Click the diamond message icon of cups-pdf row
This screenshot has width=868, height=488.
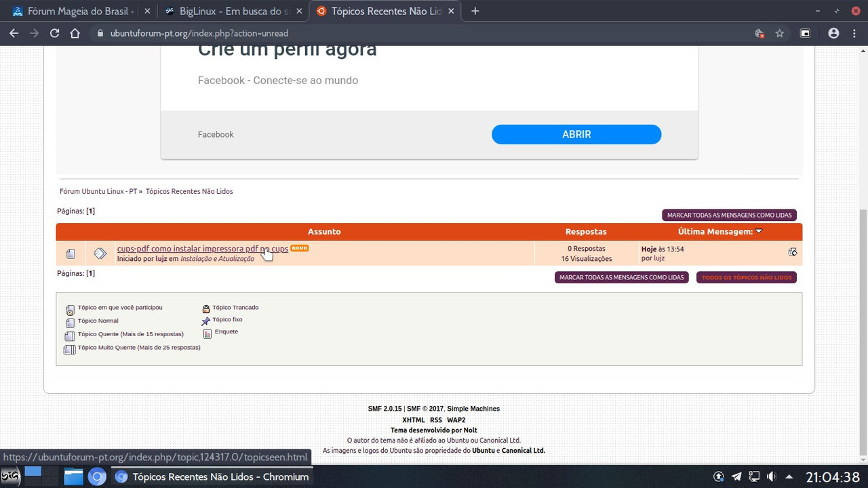pos(100,253)
